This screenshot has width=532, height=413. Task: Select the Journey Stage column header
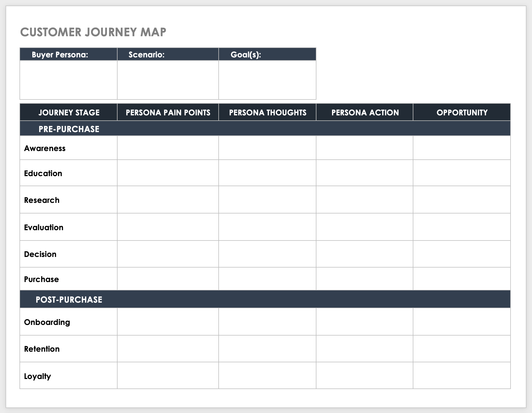point(69,112)
